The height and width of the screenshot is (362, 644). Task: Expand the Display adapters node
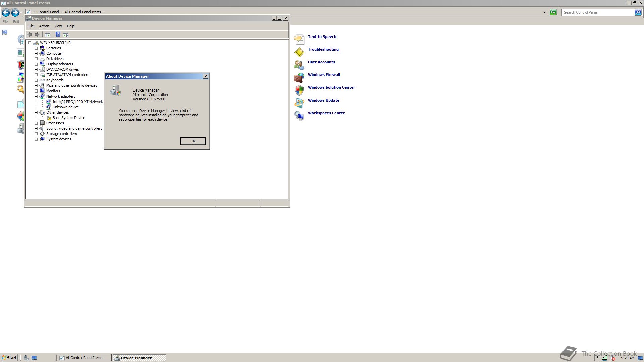(36, 64)
